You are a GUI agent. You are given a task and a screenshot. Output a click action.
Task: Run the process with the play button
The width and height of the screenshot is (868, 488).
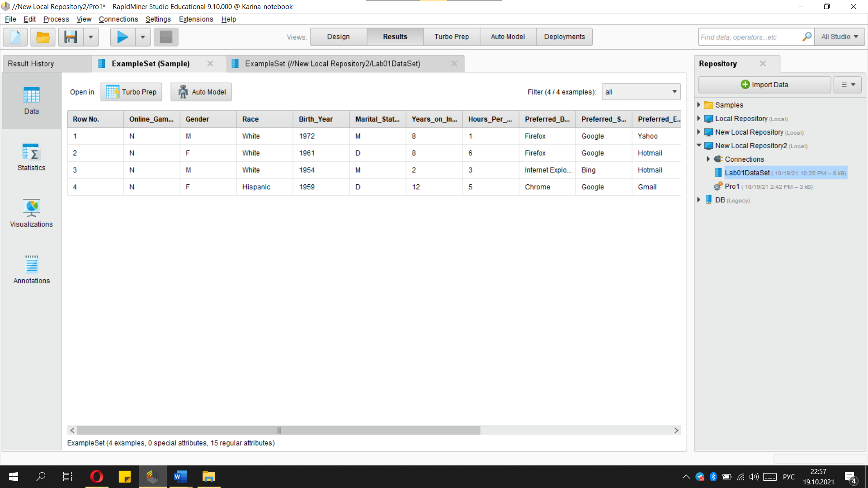coord(123,37)
